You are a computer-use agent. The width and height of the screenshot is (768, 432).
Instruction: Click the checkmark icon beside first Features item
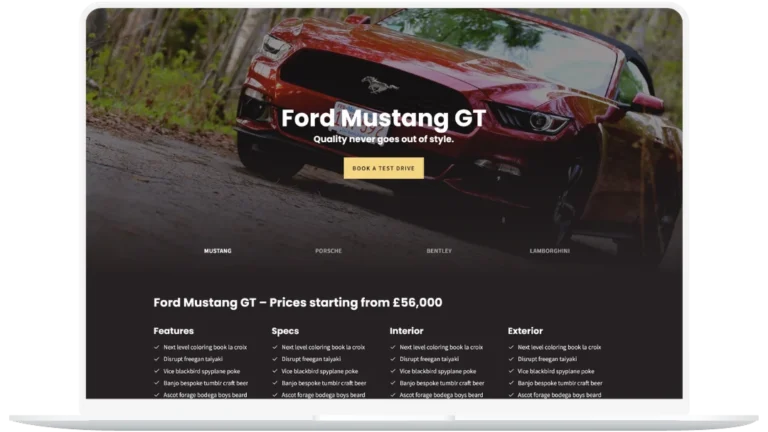(157, 347)
